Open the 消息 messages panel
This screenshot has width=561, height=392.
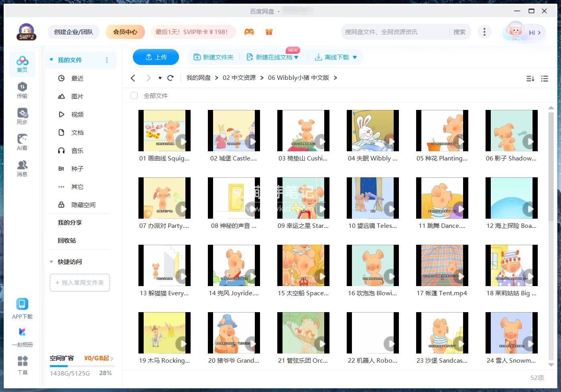pyautogui.click(x=22, y=168)
